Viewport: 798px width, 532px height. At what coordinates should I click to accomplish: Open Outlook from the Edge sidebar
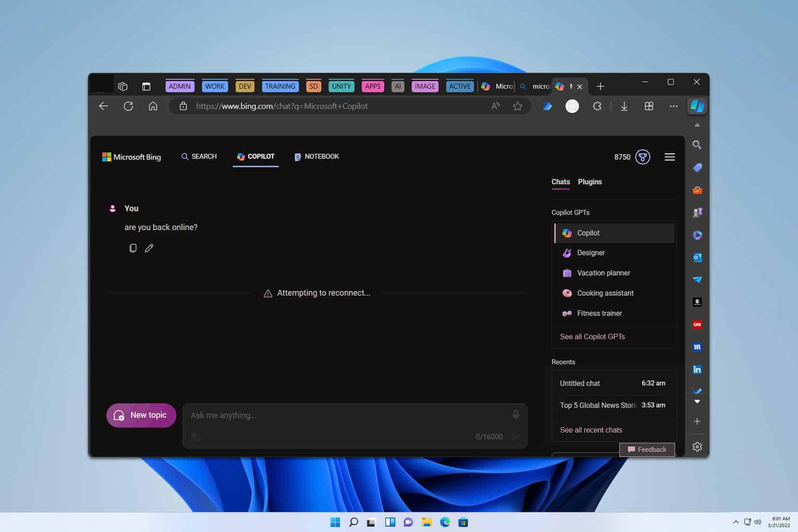[x=697, y=257]
